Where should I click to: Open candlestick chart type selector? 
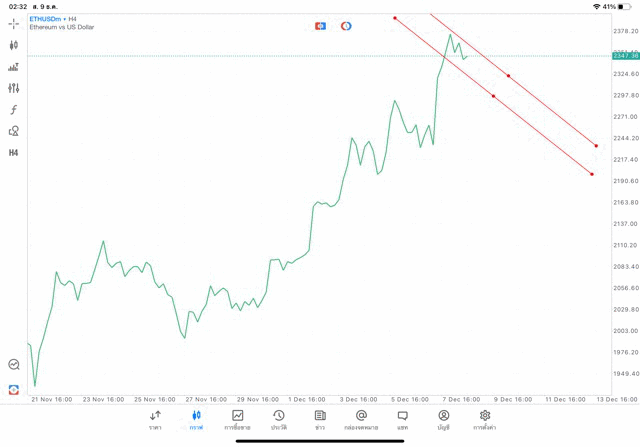14,45
